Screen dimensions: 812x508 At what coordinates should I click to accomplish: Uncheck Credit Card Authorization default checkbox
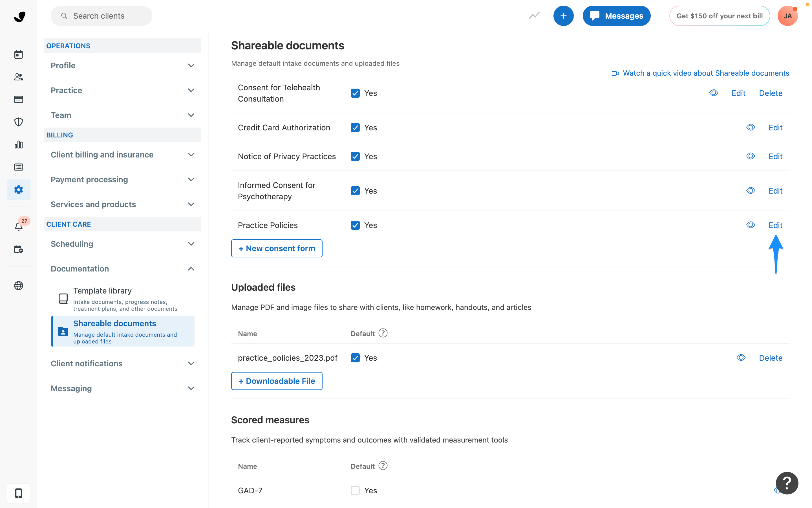click(x=355, y=128)
